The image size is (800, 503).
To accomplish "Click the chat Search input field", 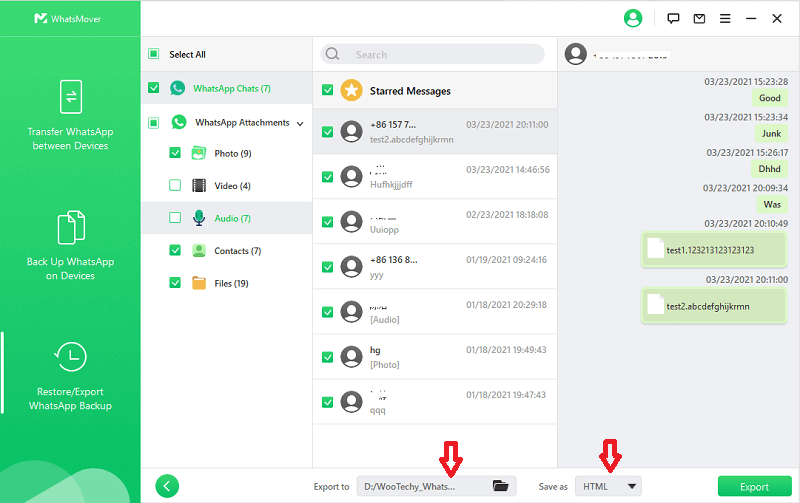I will coord(440,55).
